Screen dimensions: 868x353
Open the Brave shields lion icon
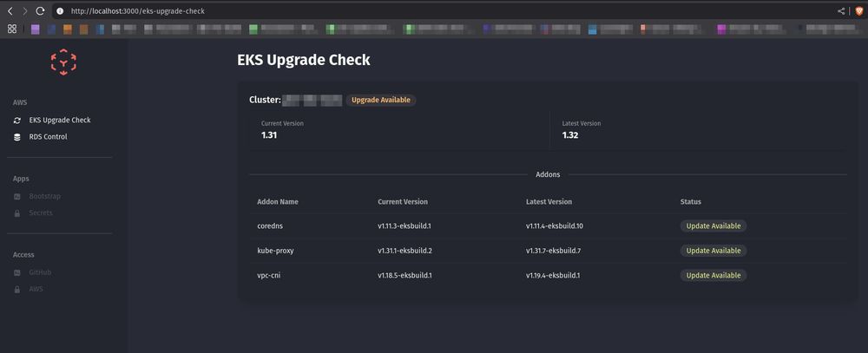(x=858, y=11)
